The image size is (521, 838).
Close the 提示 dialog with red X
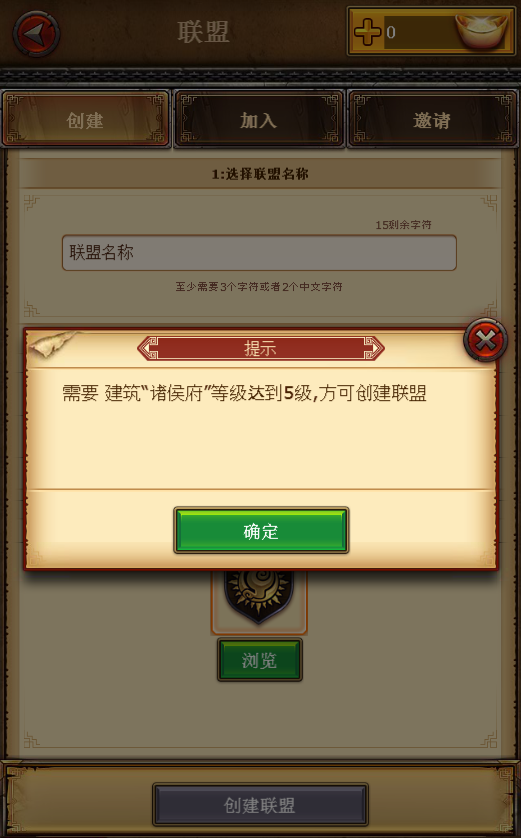coord(485,340)
